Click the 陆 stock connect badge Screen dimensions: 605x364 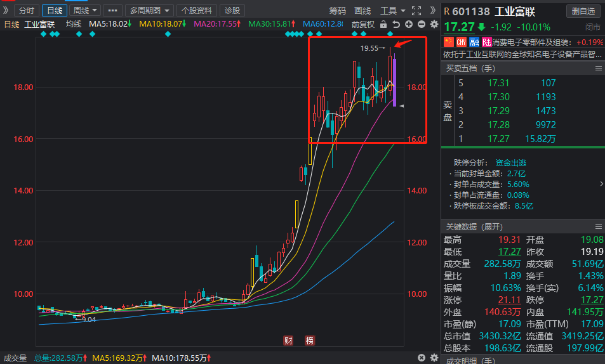(x=487, y=42)
